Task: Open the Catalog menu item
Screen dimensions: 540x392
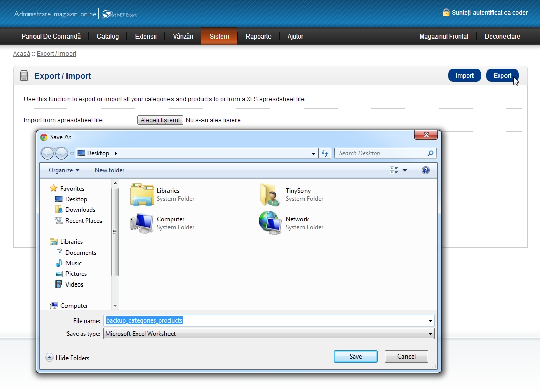Action: pyautogui.click(x=108, y=37)
